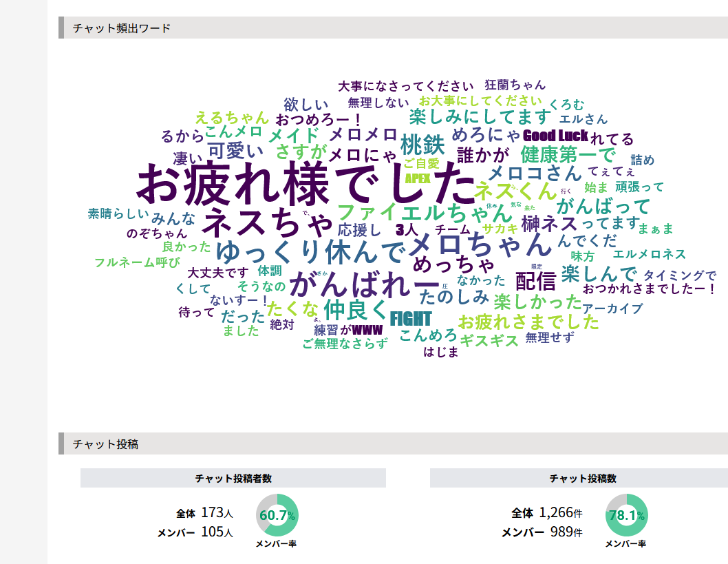Screen dimensions: 728x564
Task: Click the word おつめろー！ in cloud
Action: point(319,120)
